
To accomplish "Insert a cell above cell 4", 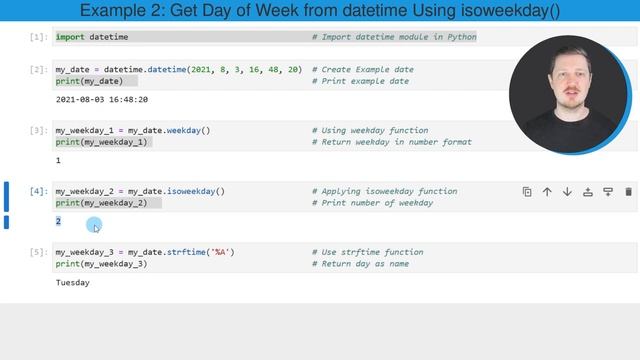I will pos(588,192).
